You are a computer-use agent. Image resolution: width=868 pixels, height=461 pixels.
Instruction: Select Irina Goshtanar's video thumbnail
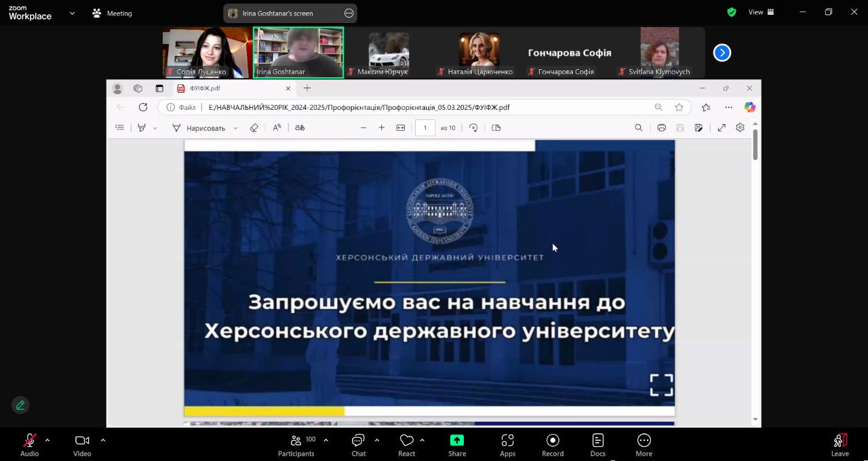298,52
